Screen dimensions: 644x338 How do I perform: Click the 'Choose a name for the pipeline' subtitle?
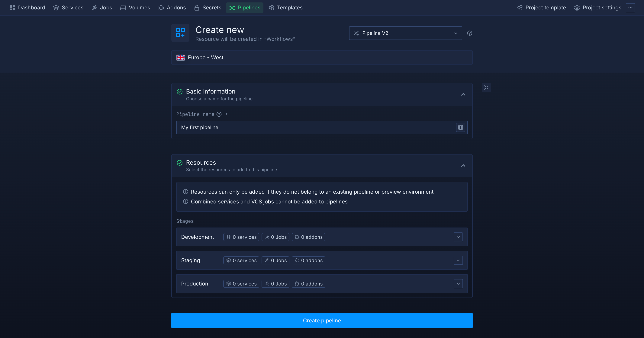(219, 99)
